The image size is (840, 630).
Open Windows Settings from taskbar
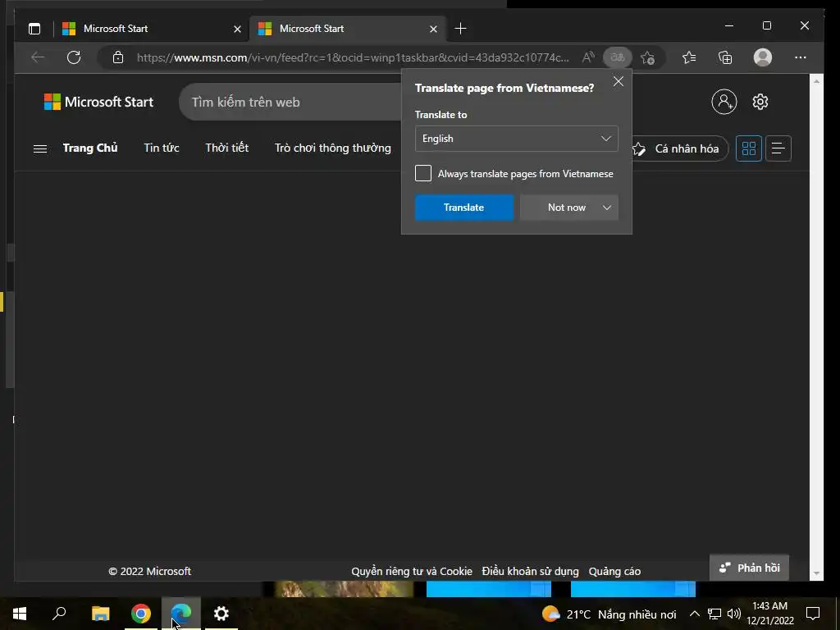coord(221,614)
